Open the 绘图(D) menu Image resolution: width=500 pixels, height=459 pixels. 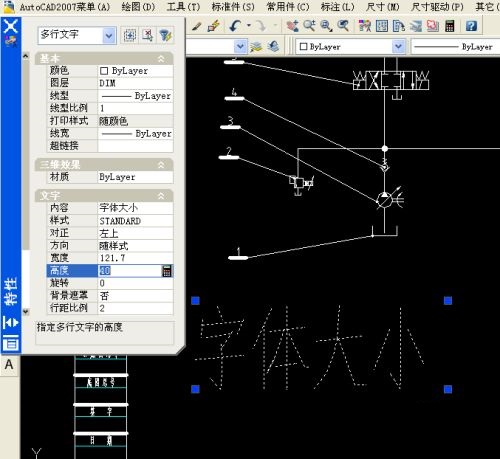[138, 6]
